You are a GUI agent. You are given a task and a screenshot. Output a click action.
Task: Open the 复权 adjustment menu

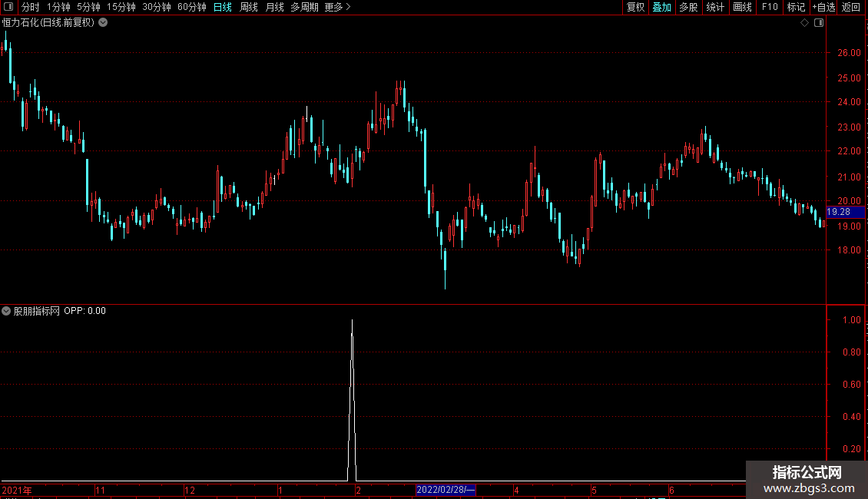pos(635,7)
